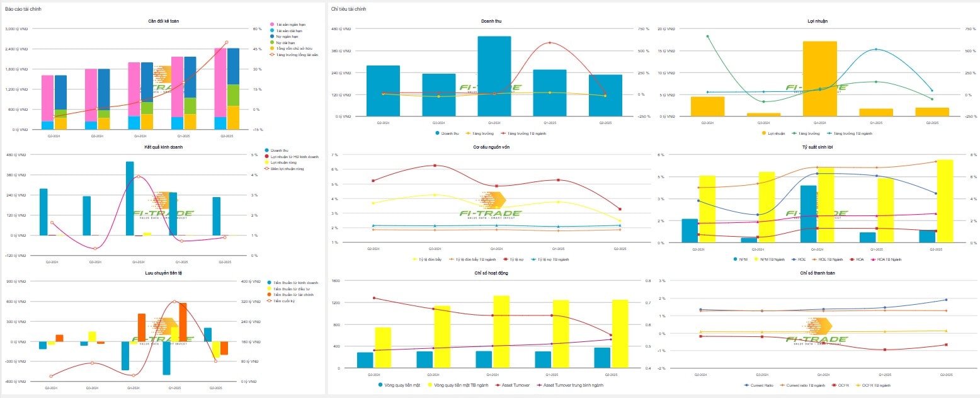Hide Vòng quay tiền mặt TB ngành series
The width and height of the screenshot is (980, 398).
(x=459, y=385)
